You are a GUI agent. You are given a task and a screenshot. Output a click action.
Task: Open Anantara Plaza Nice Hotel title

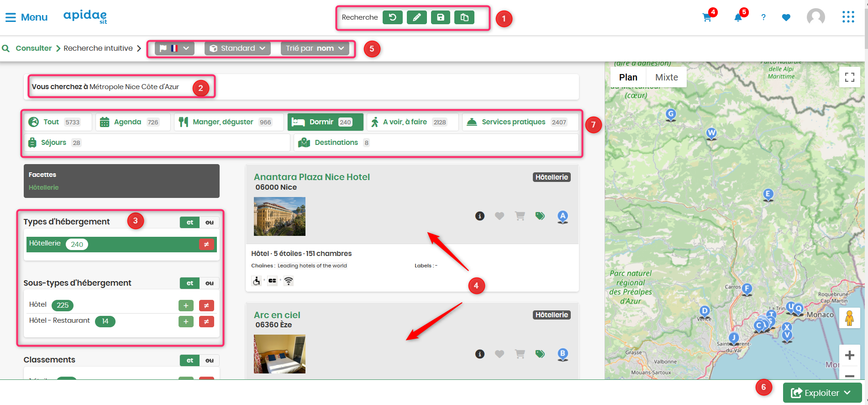tap(312, 177)
